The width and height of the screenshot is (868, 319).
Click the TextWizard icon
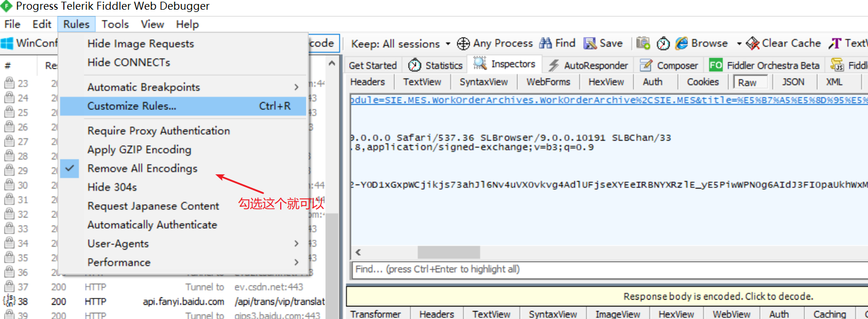836,43
